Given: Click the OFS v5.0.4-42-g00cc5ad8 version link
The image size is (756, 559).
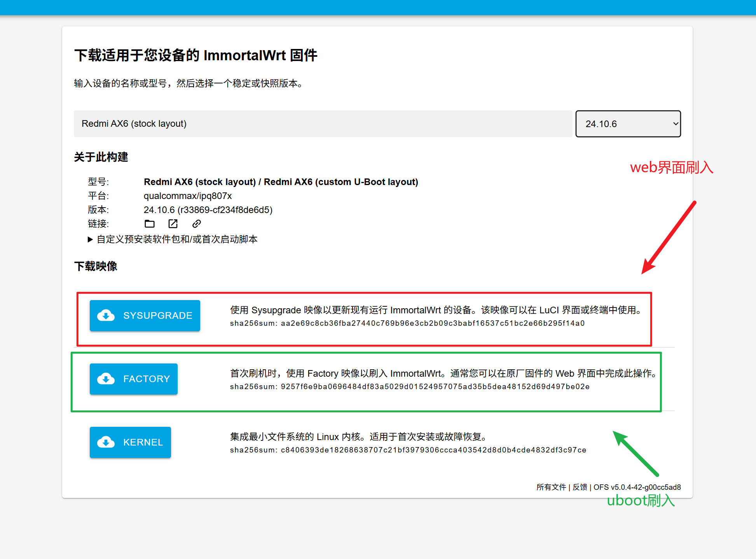Looking at the screenshot, I should [x=637, y=487].
